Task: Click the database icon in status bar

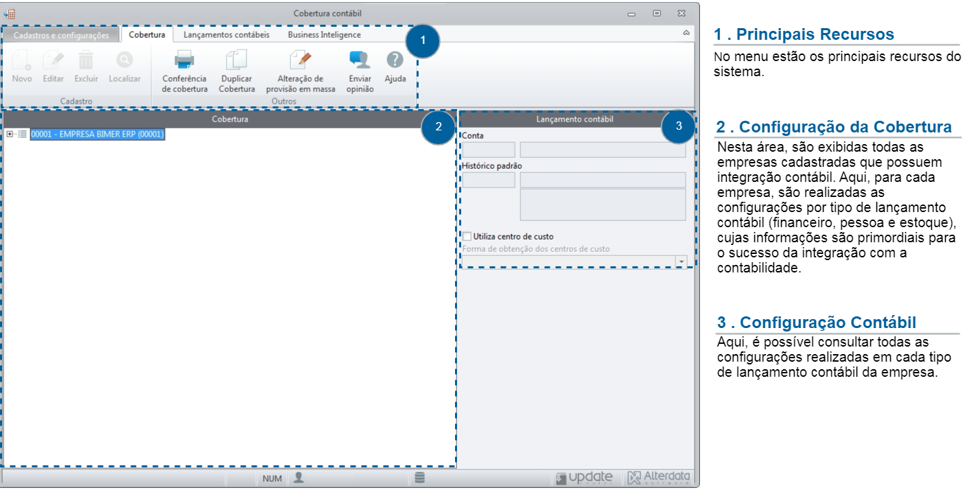Action: pos(419,478)
